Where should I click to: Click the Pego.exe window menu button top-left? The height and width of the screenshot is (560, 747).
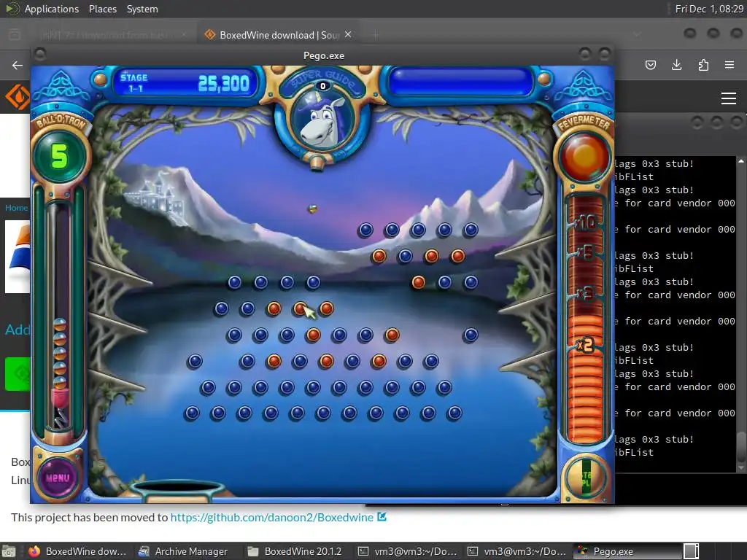[x=40, y=54]
